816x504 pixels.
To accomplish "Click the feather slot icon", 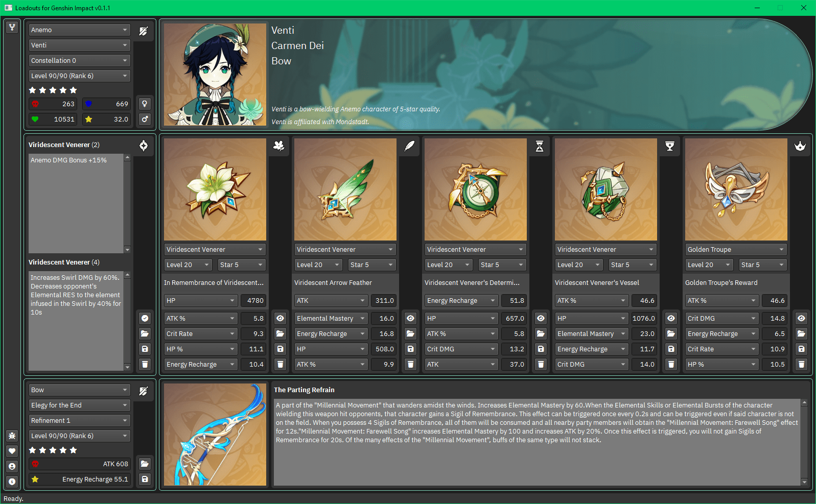I will (409, 146).
